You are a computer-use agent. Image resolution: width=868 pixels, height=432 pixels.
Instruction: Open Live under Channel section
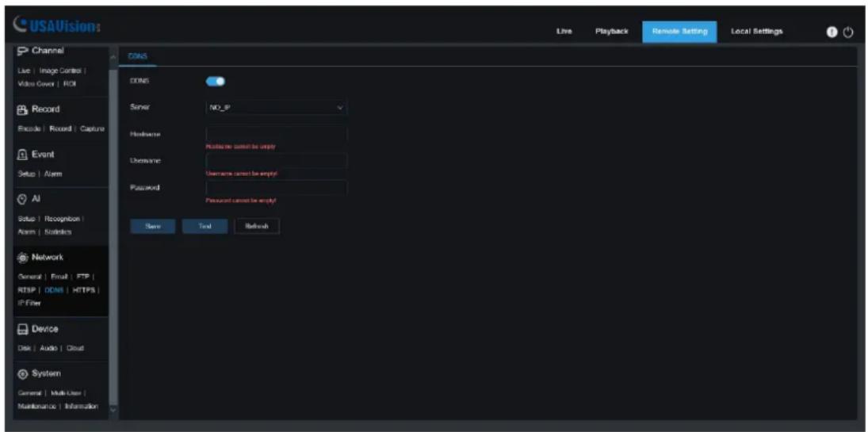23,72
